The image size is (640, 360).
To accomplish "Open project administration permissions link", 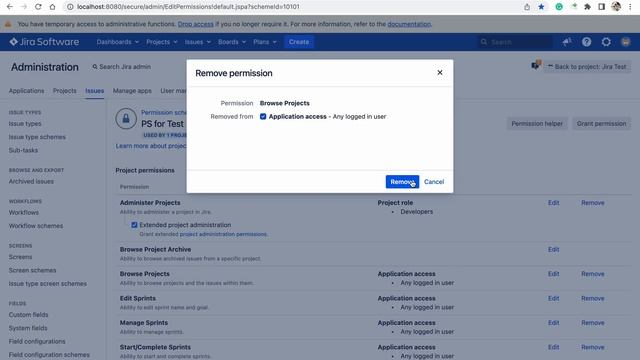I will tap(223, 234).
